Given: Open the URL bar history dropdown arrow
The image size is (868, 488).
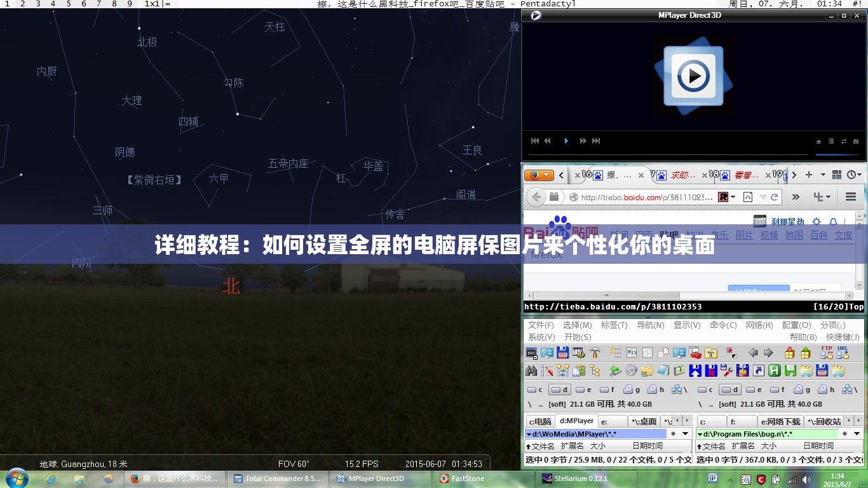Looking at the screenshot, I should click(763, 197).
